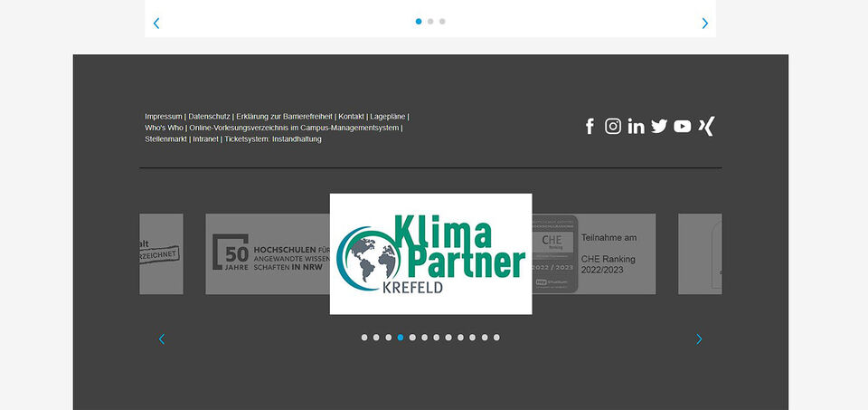
Task: Select active blue dot of logo carousel
Action: click(x=401, y=338)
